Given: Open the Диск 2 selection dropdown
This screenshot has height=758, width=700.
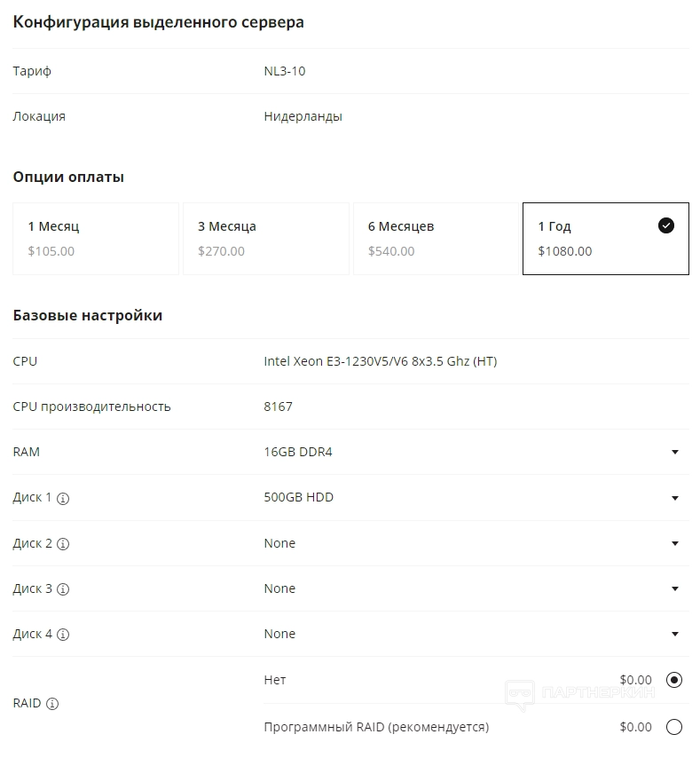Looking at the screenshot, I should click(x=674, y=543).
